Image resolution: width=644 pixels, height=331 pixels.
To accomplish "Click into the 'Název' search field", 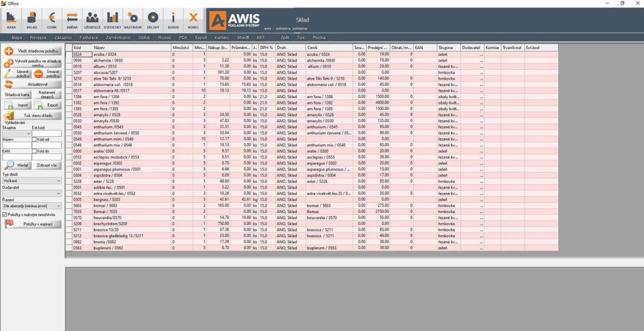I will click(16, 145).
